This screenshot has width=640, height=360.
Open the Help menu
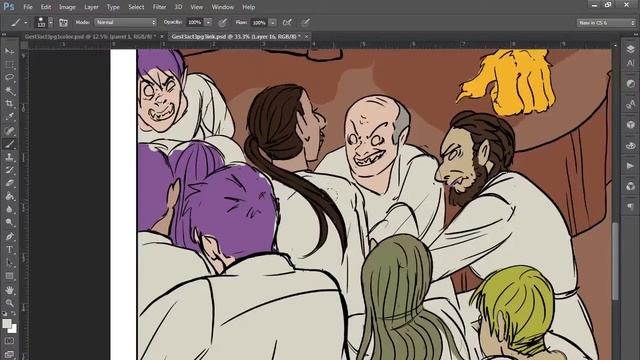pos(248,7)
